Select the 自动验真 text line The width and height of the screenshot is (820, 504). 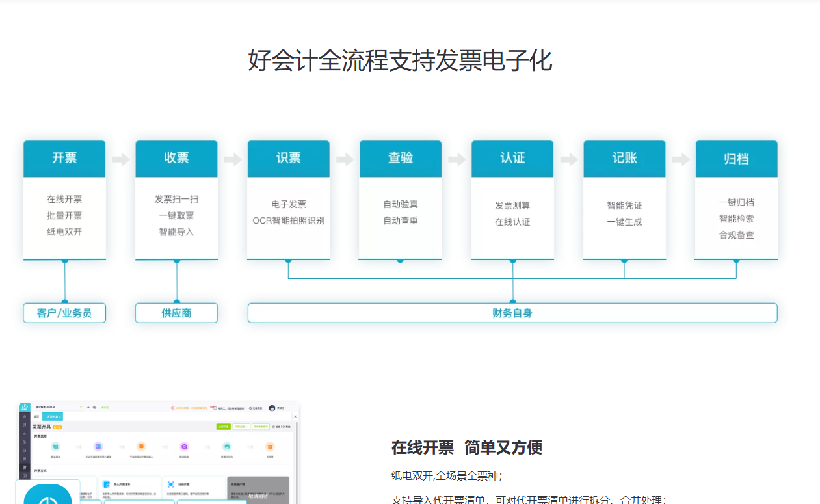coord(401,204)
